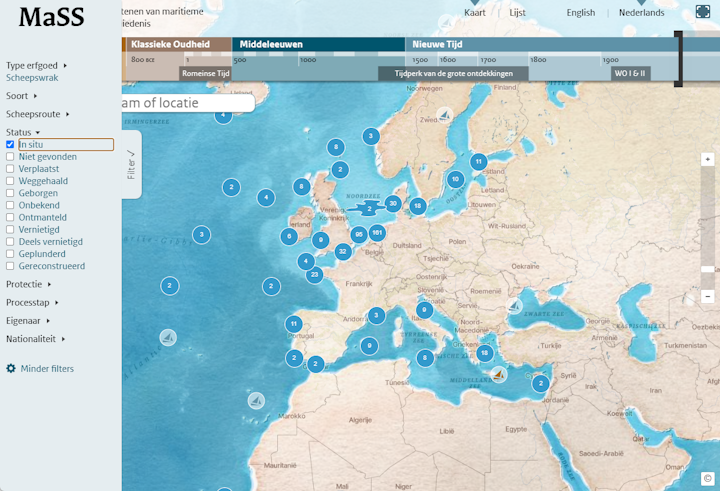Click the 1800 mark on timeline
The height and width of the screenshot is (491, 720).
(538, 60)
